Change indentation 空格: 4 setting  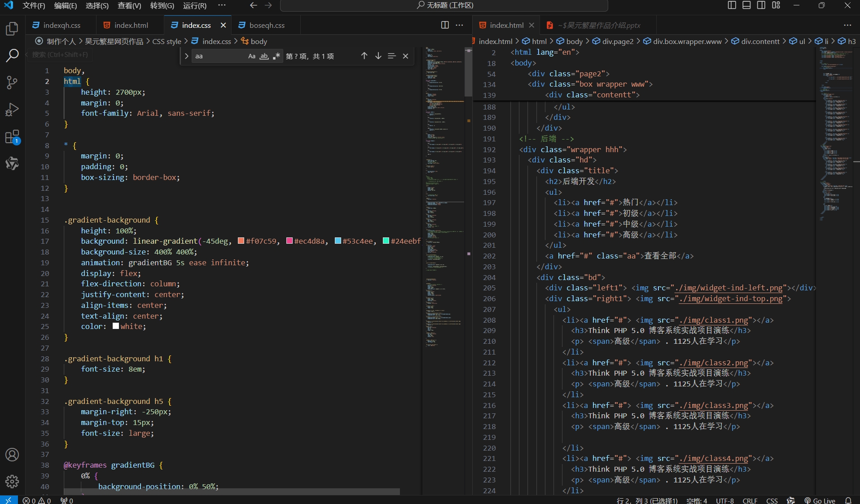(x=697, y=500)
